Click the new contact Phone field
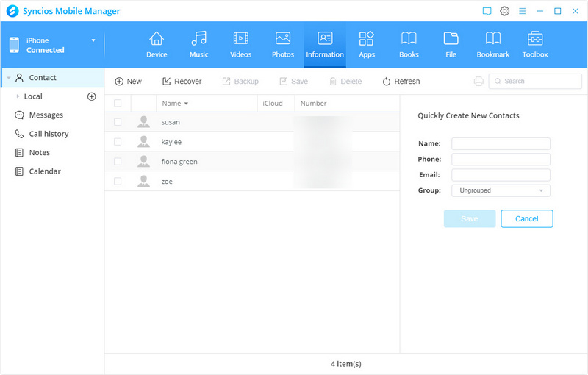Image resolution: width=588 pixels, height=375 pixels. tap(501, 160)
